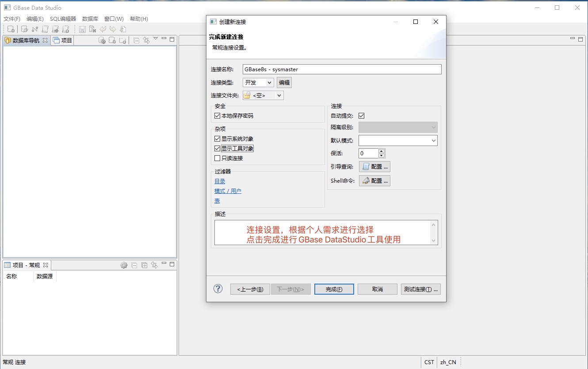
Task: Open SQL editor scroll icon in main toolbar
Action: click(45, 29)
